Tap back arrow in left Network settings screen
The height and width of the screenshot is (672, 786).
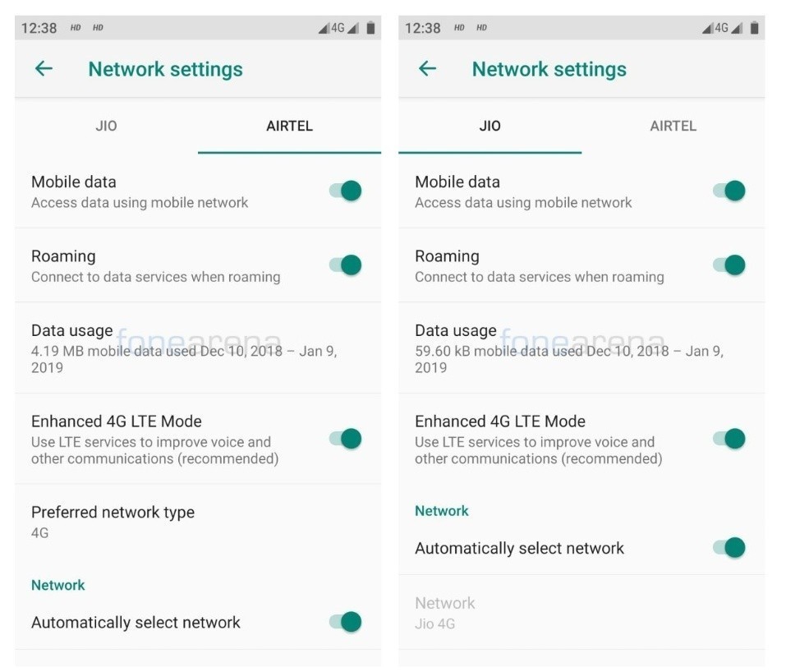click(44, 69)
